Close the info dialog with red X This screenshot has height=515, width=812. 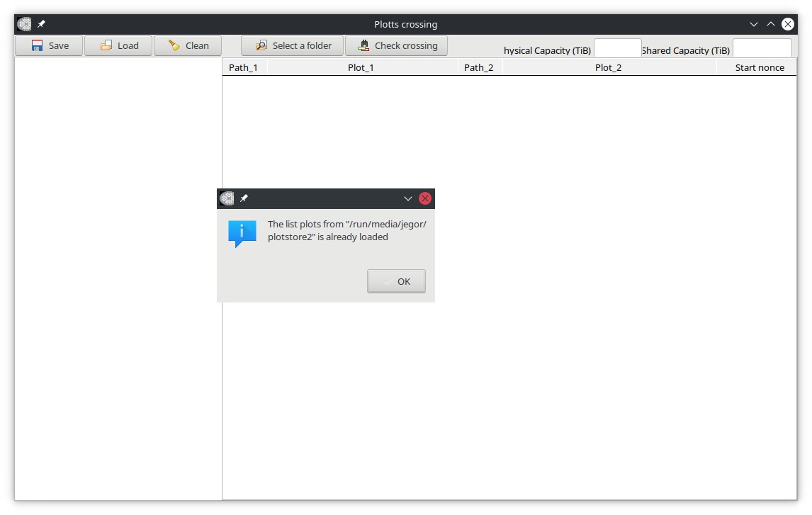(x=425, y=198)
